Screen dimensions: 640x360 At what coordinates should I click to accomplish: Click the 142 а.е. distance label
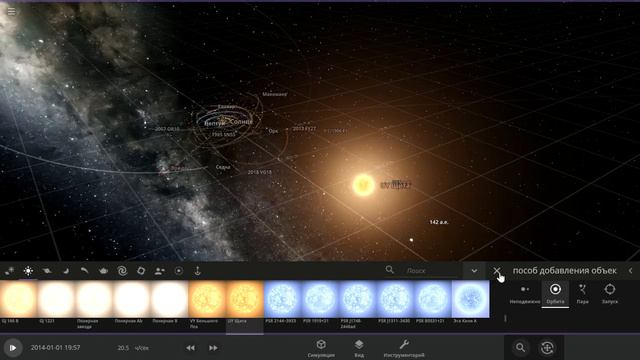[x=439, y=222]
